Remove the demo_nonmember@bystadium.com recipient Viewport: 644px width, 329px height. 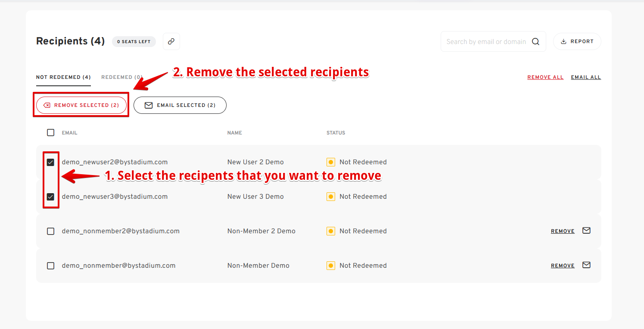tap(563, 266)
